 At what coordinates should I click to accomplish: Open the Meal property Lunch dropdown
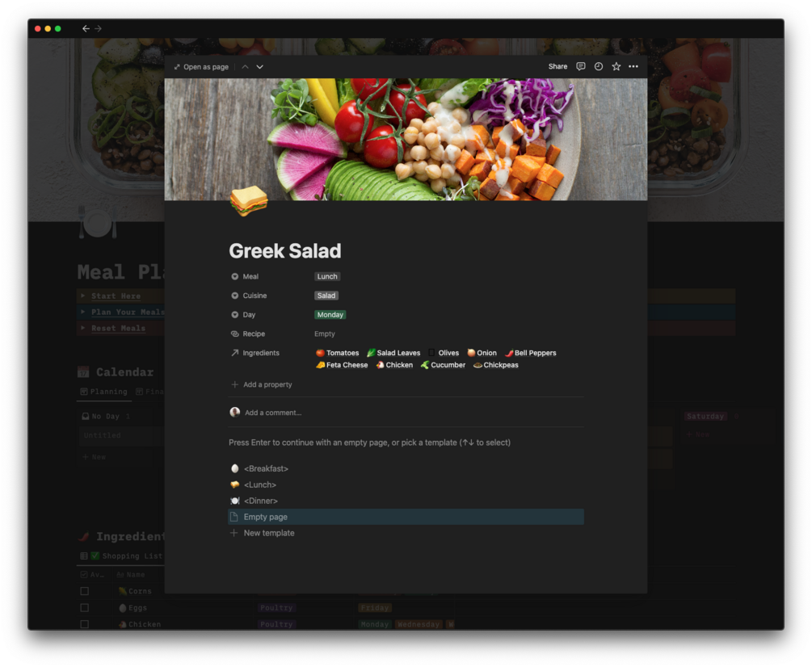click(326, 276)
